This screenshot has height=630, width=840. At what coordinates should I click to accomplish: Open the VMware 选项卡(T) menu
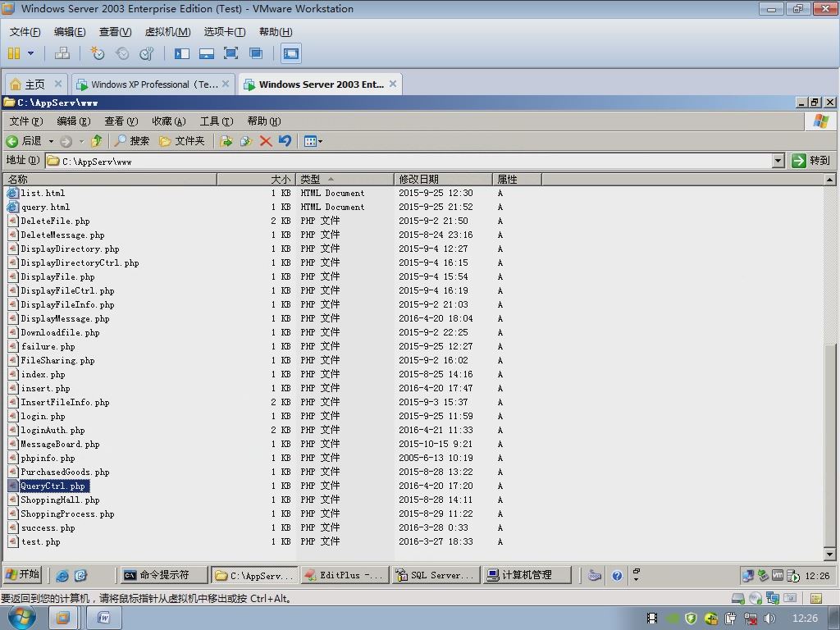(225, 32)
